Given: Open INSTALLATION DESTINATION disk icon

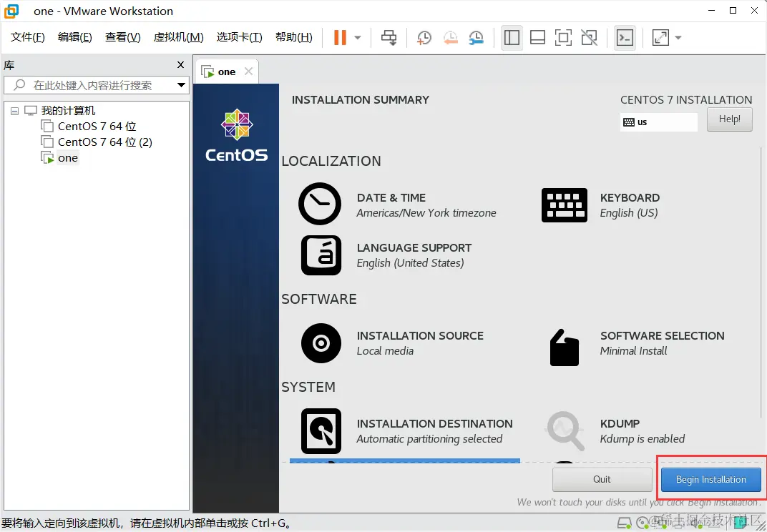Looking at the screenshot, I should 321,431.
